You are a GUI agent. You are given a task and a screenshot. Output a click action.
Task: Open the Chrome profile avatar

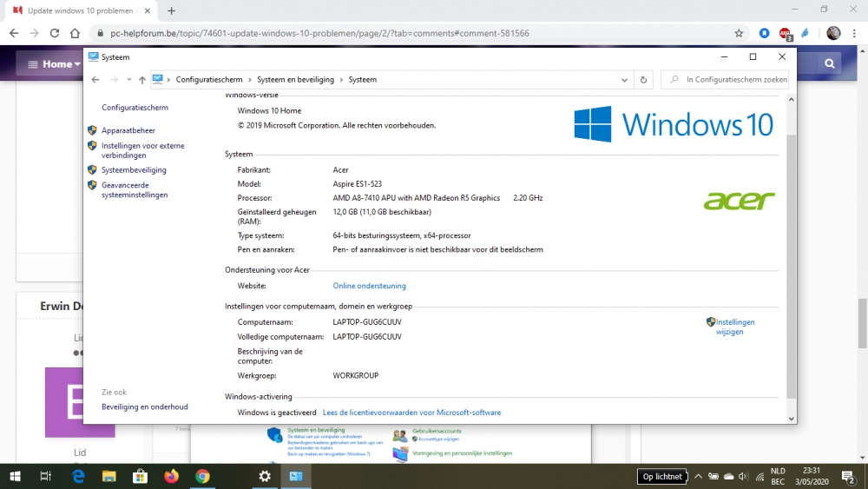(833, 33)
